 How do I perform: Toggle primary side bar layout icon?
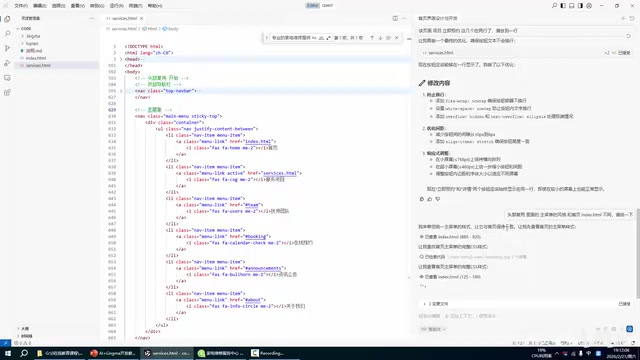pos(563,6)
